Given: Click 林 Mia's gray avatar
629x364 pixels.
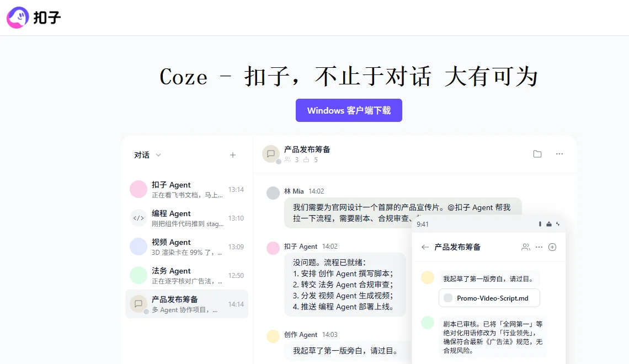Looking at the screenshot, I should click(x=273, y=193).
